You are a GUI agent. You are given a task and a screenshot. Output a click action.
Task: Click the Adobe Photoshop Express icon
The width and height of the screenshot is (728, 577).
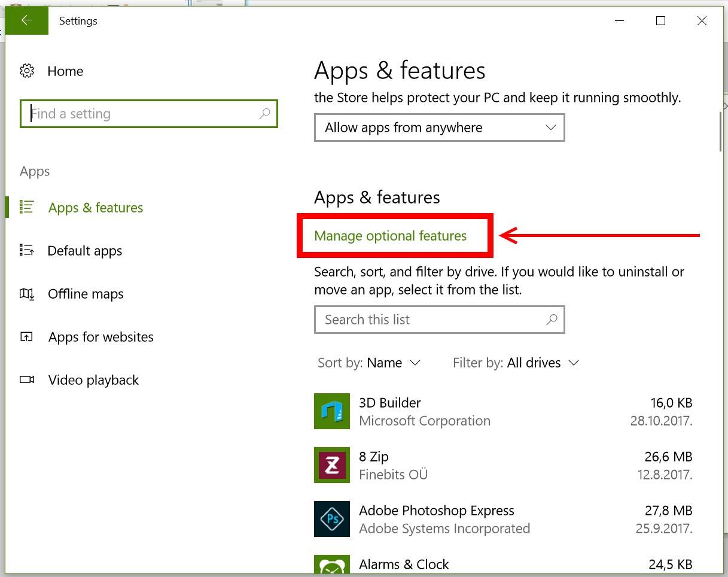tap(331, 519)
